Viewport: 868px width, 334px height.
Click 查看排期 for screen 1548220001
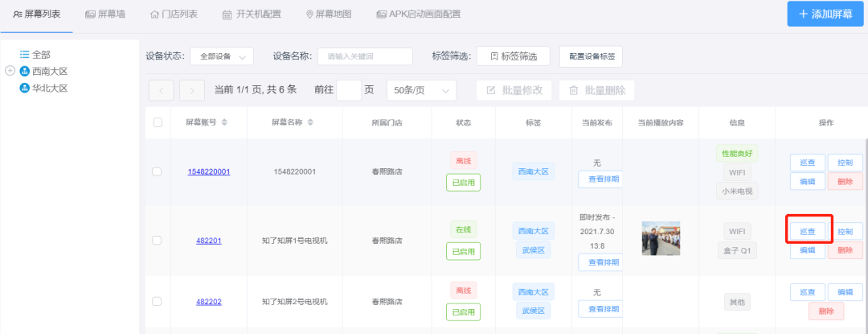(600, 179)
